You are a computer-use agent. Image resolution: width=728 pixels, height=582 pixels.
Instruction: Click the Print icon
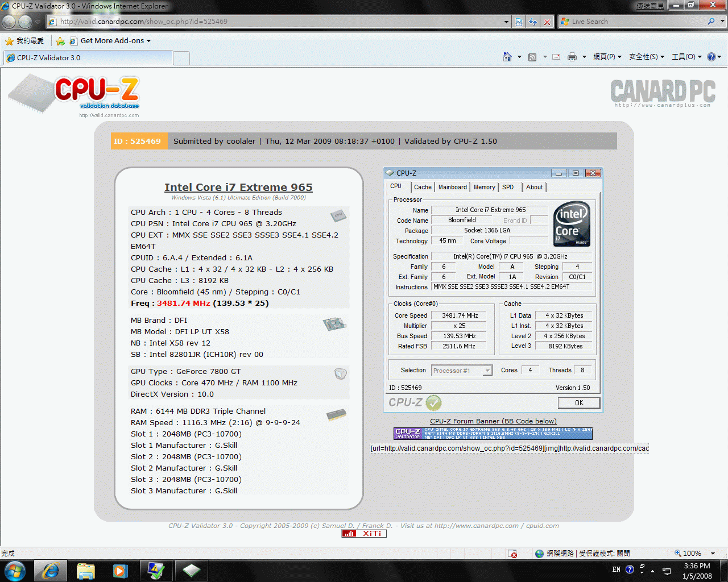pyautogui.click(x=572, y=57)
